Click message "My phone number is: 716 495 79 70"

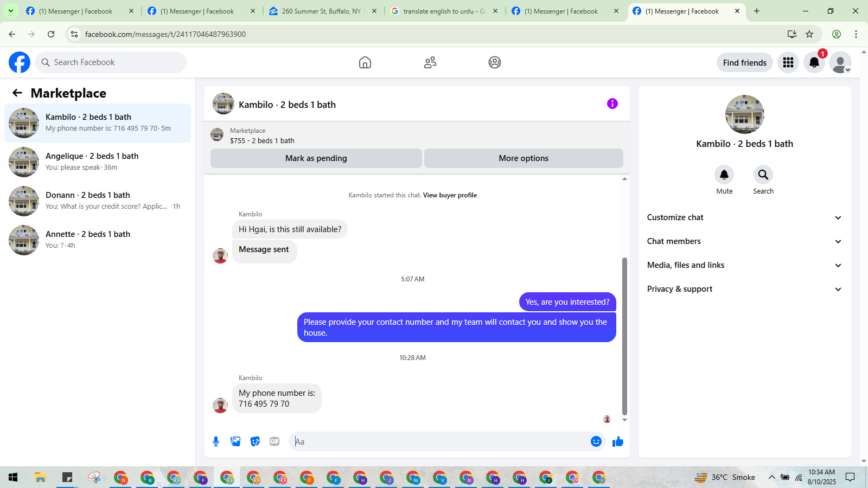click(x=277, y=399)
